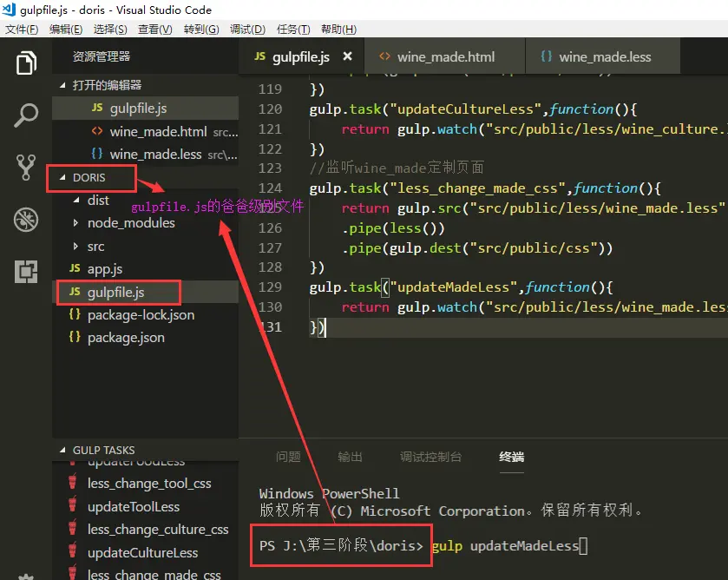728x580 pixels.
Task: Open the 问题 panel tab
Action: coord(288,457)
